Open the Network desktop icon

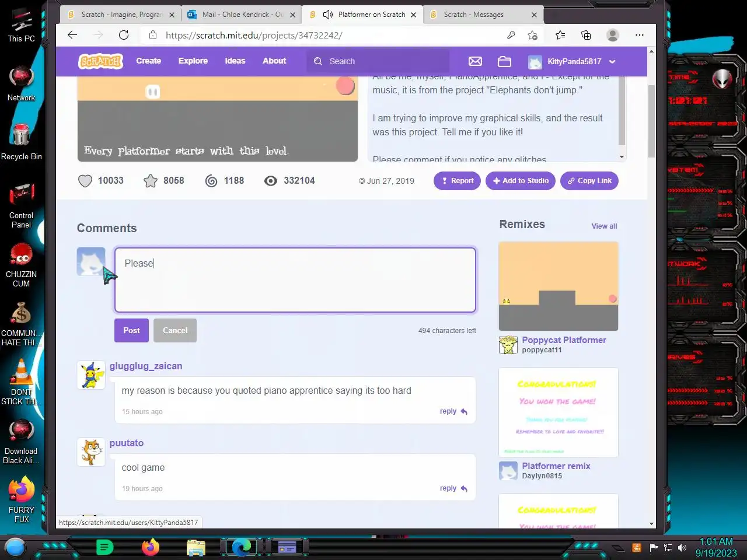click(22, 84)
